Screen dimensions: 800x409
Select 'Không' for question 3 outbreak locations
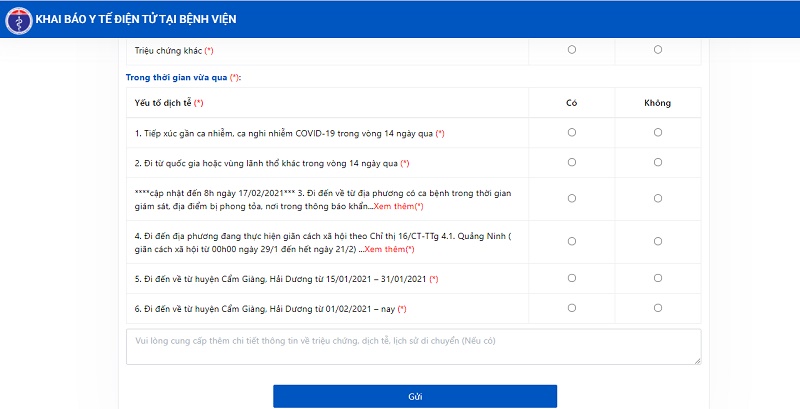pyautogui.click(x=657, y=198)
